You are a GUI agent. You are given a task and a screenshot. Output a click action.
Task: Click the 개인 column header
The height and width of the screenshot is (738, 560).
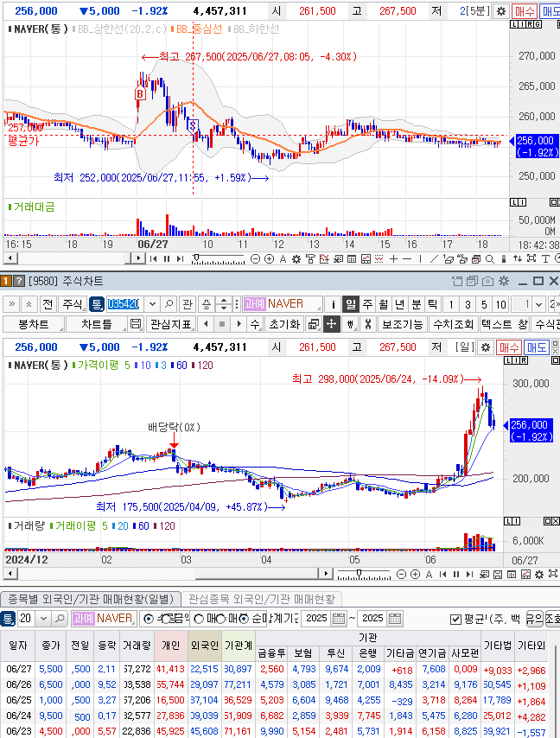point(171,646)
